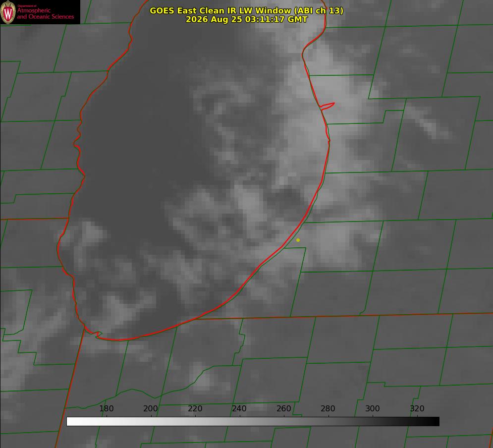Viewport: 493px width, 448px height.
Task: Click the yellow location marker dot
Action: click(x=298, y=240)
